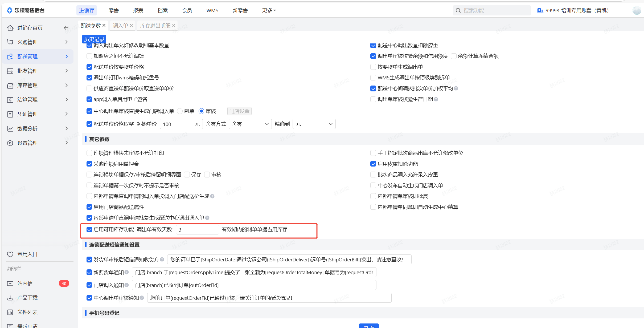Click help icon beside 调出单审核校验生产日期
This screenshot has width=644, height=328.
tap(436, 99)
